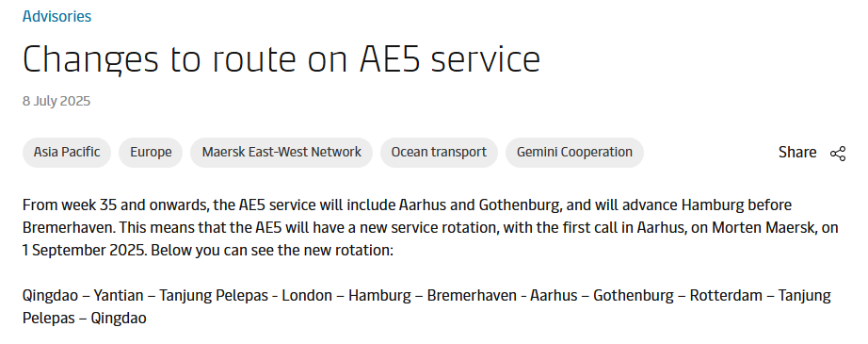
Task: Click the 1 September 2025 date text
Action: 84,251
